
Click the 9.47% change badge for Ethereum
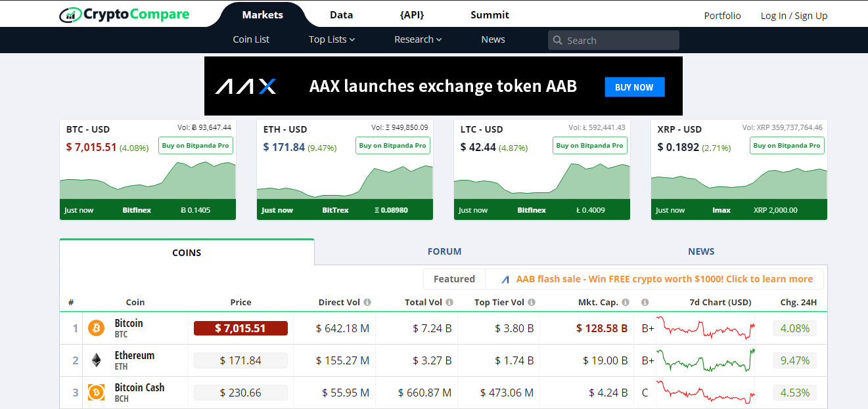(795, 360)
